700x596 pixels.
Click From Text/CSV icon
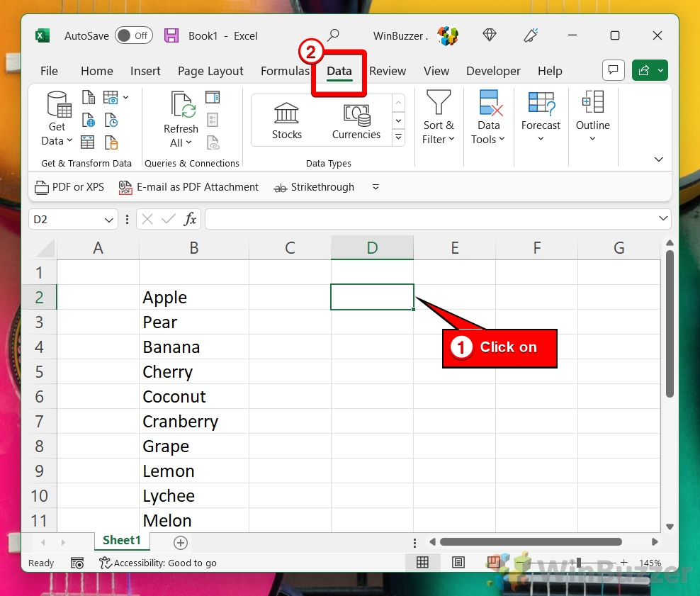point(89,97)
